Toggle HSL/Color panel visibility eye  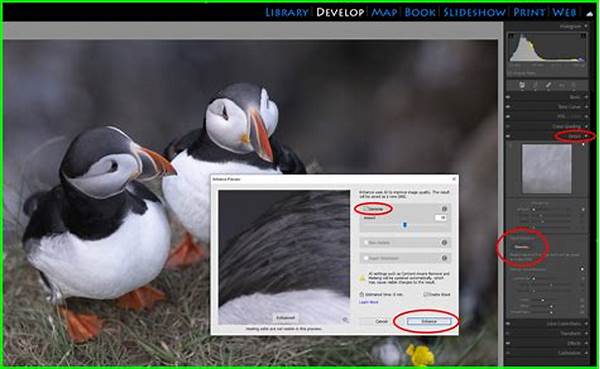pos(508,116)
